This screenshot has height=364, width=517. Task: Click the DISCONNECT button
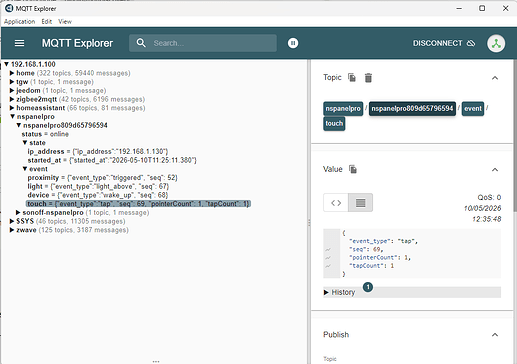pyautogui.click(x=444, y=43)
